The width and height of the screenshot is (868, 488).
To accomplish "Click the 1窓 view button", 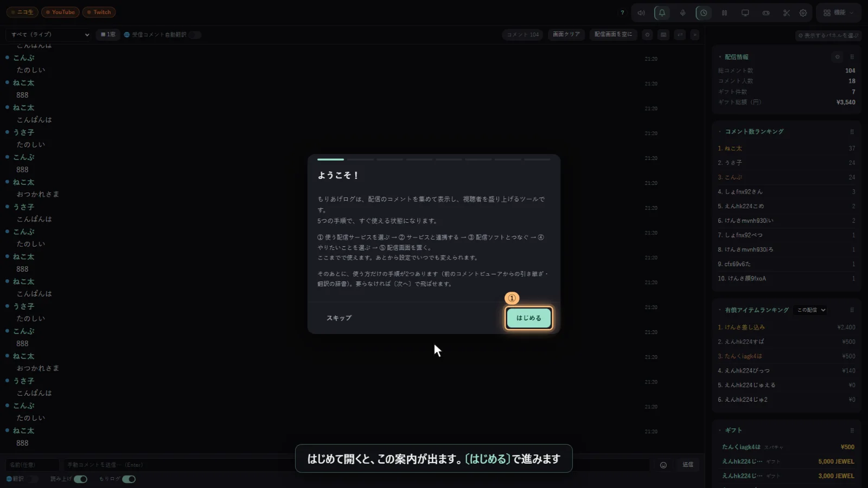I will [108, 35].
